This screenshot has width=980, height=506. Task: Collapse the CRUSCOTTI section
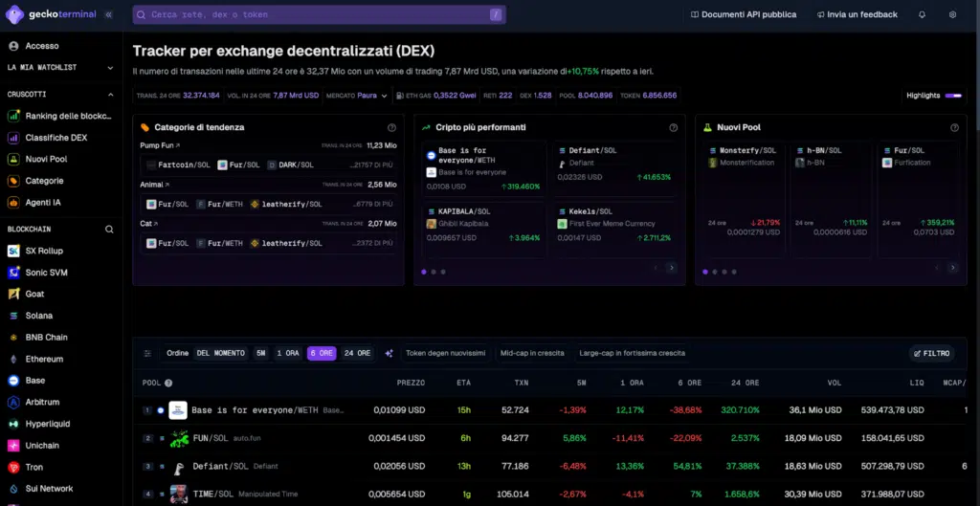click(x=111, y=95)
